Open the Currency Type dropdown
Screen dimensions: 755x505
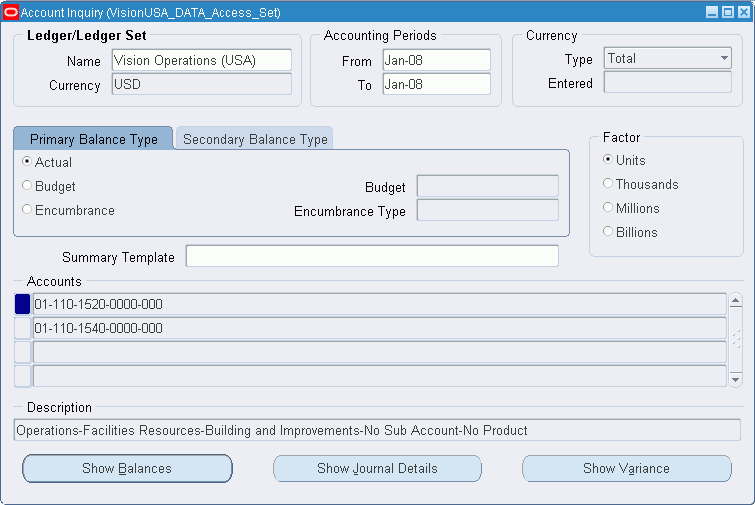[668, 58]
